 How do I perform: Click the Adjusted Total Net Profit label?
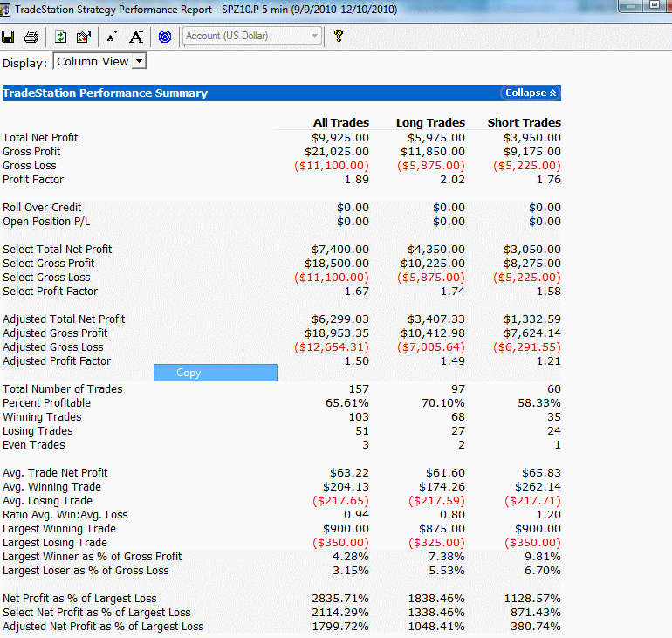coord(64,319)
